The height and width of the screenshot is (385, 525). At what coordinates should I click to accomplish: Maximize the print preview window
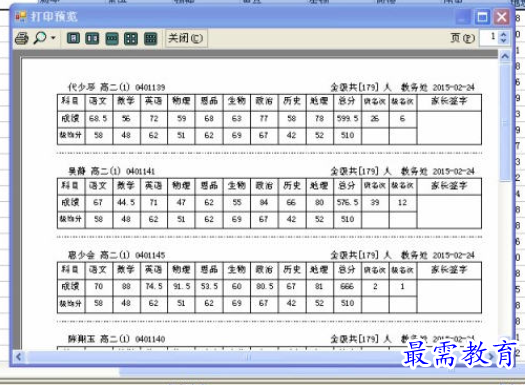(482, 17)
